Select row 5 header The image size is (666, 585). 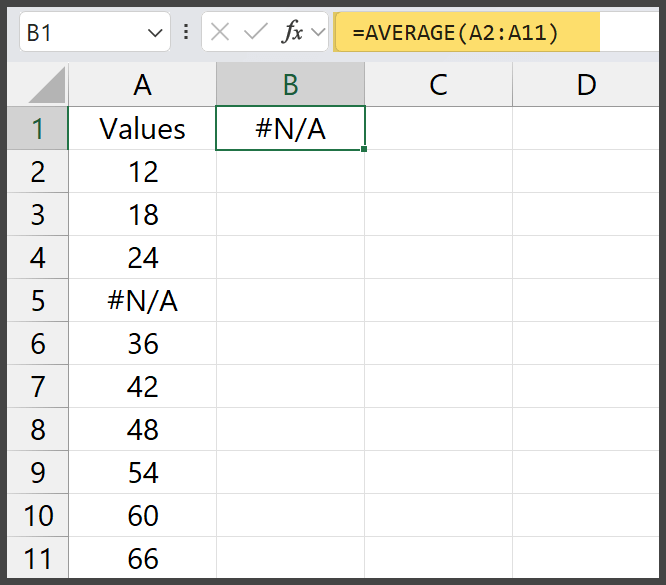point(37,300)
